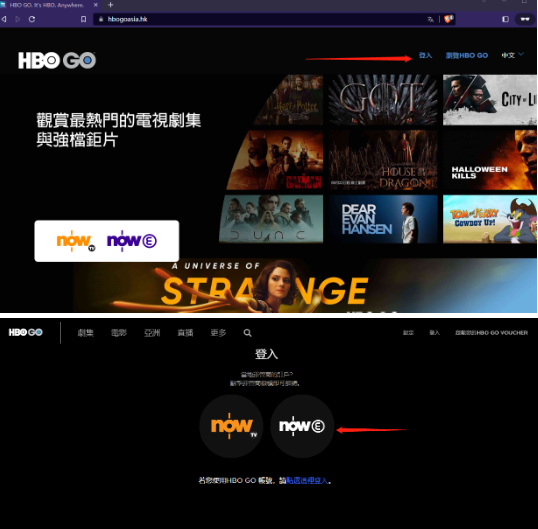Screen dimensions: 538x529
Task: Open a new tab with plus icon
Action: [x=110, y=5]
